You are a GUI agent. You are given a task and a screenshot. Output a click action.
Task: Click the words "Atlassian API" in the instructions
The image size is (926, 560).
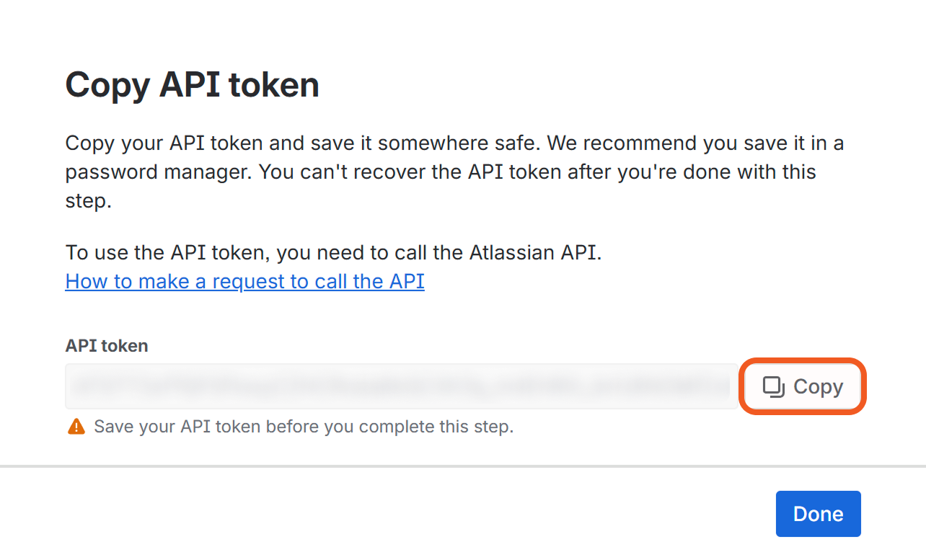click(534, 253)
